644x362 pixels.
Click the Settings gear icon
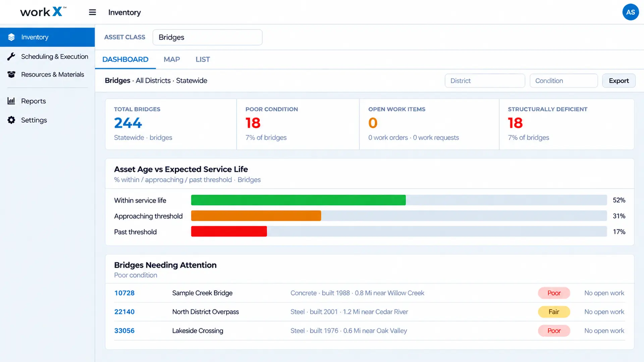pyautogui.click(x=11, y=120)
